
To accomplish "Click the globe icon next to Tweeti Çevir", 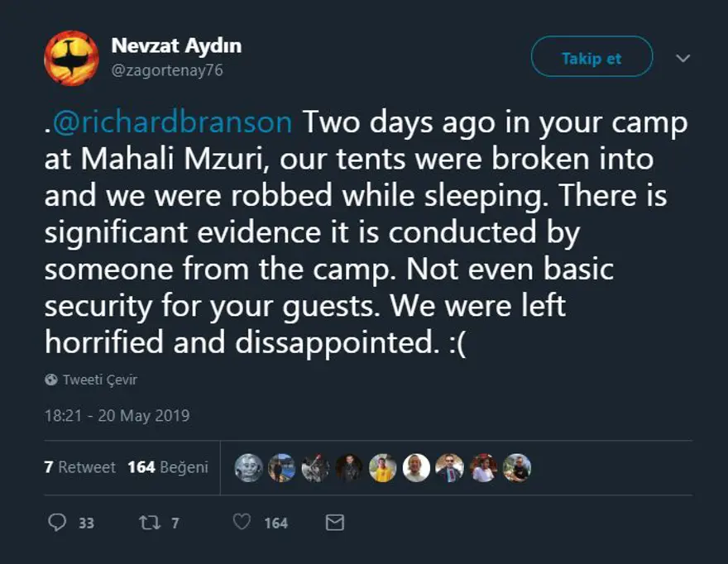I will tap(51, 380).
